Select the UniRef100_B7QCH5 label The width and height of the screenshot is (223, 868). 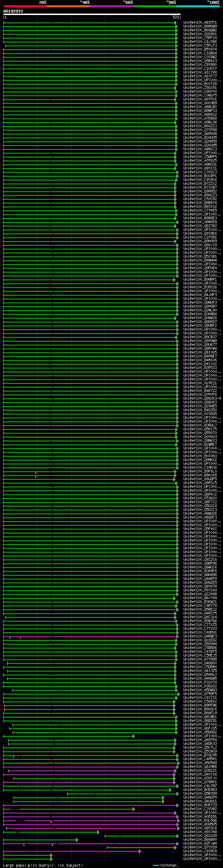pos(200,755)
